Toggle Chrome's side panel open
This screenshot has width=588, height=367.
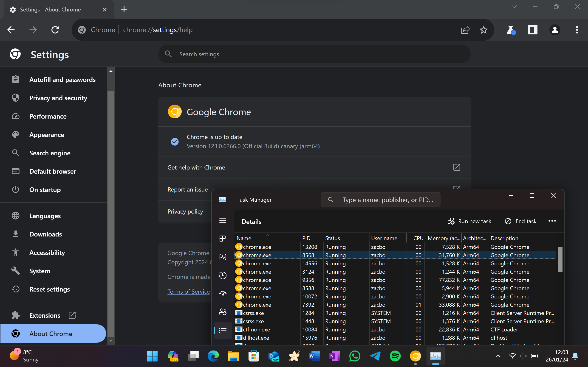[x=532, y=30]
